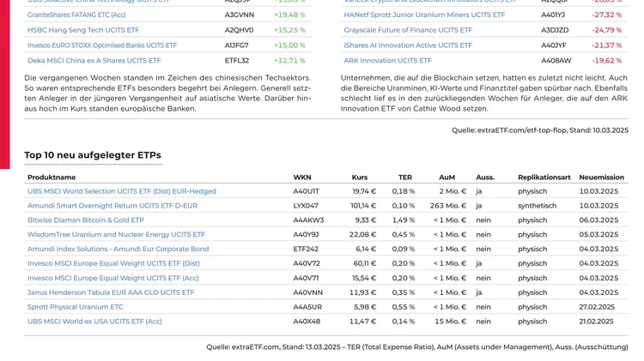Open Sprott Physical Uranium ETC link
The height and width of the screenshot is (361, 644).
pyautogui.click(x=76, y=307)
